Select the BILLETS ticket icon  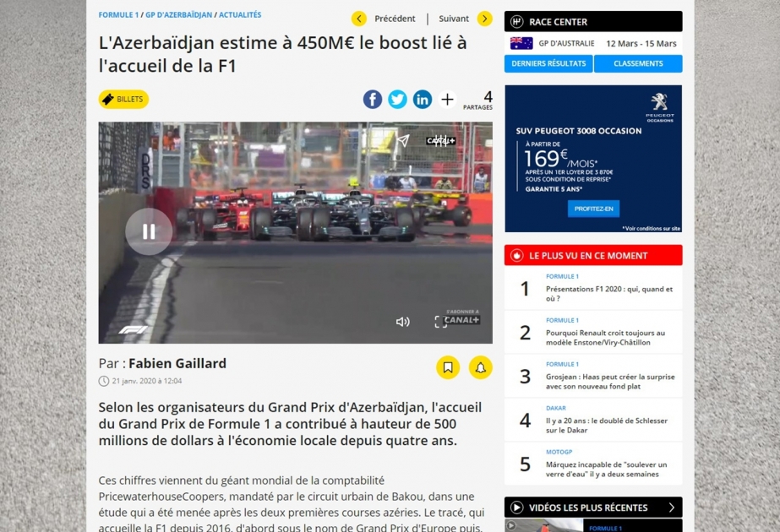(x=123, y=99)
